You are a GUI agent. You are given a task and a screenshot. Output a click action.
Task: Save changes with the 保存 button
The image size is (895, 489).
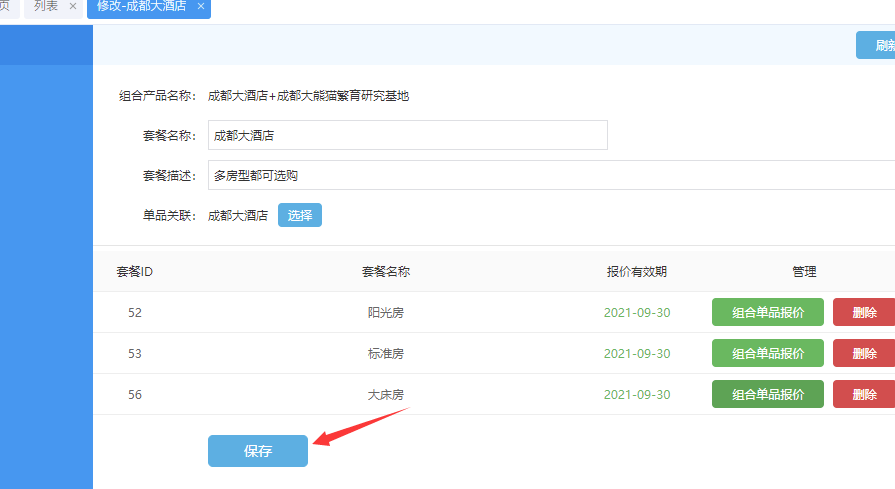click(258, 451)
